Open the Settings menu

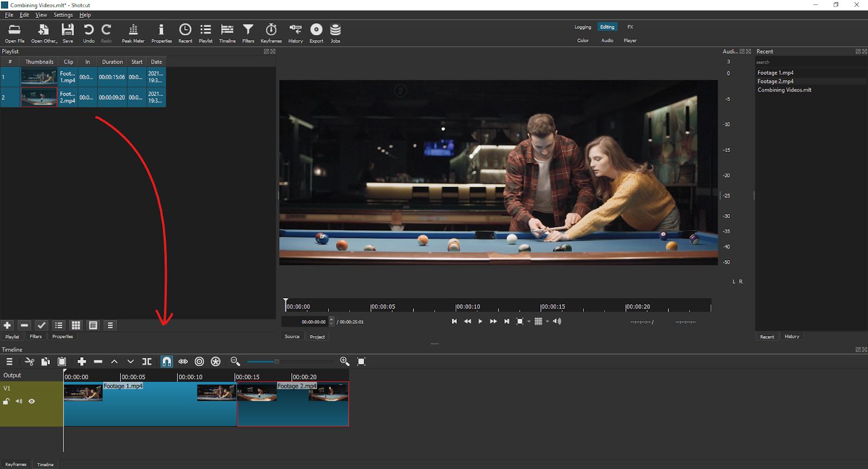point(63,15)
